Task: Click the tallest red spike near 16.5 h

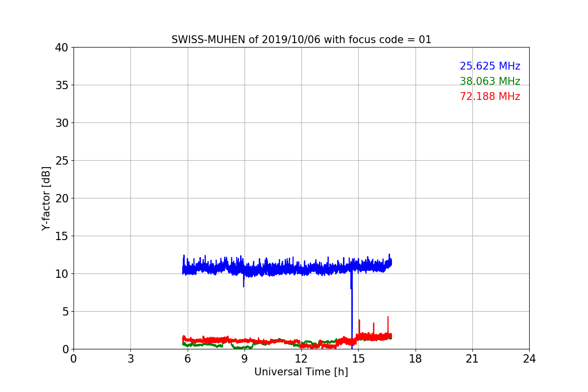Action: point(388,324)
